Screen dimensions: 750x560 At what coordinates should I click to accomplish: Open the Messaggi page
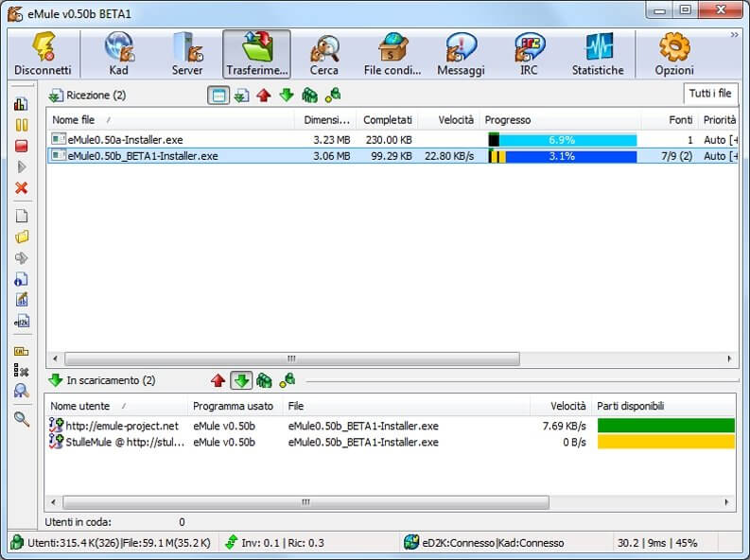[x=461, y=54]
